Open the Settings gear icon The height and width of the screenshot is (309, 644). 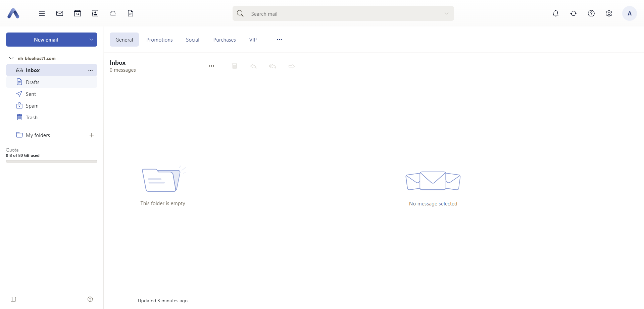(x=609, y=13)
